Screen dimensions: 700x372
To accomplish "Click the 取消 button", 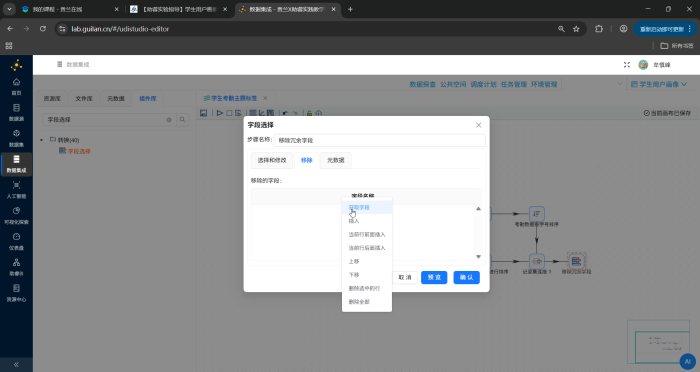I will pos(405,277).
